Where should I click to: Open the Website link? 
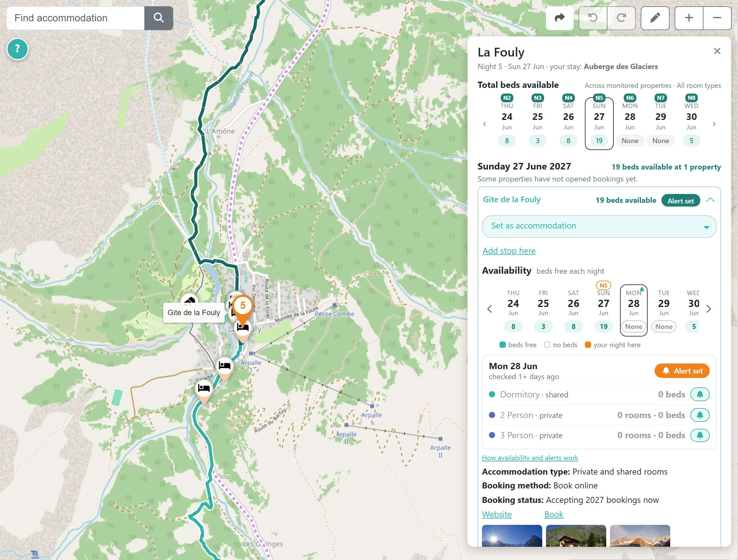(497, 514)
